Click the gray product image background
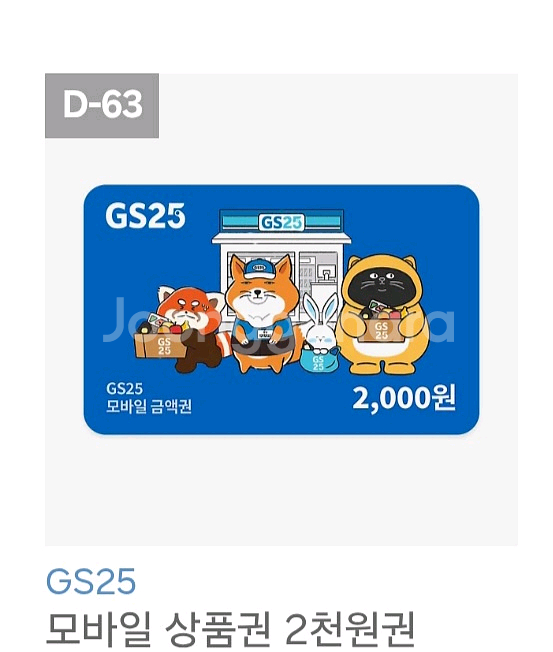 (281, 491)
